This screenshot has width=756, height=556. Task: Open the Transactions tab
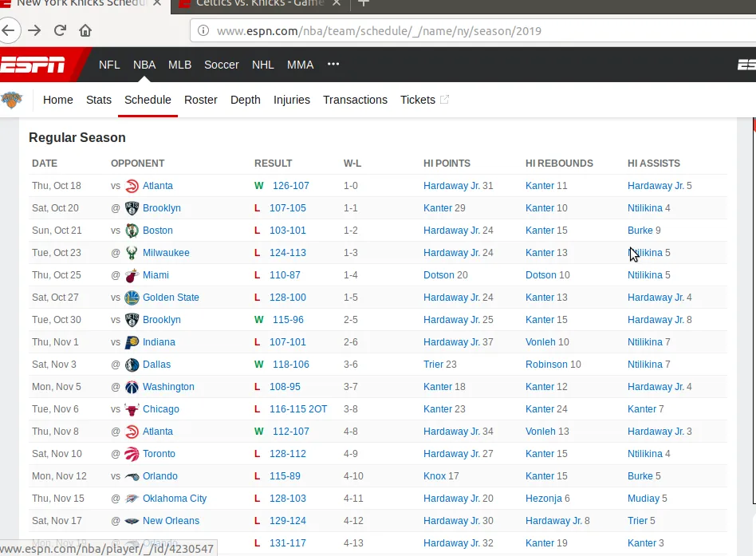click(355, 100)
